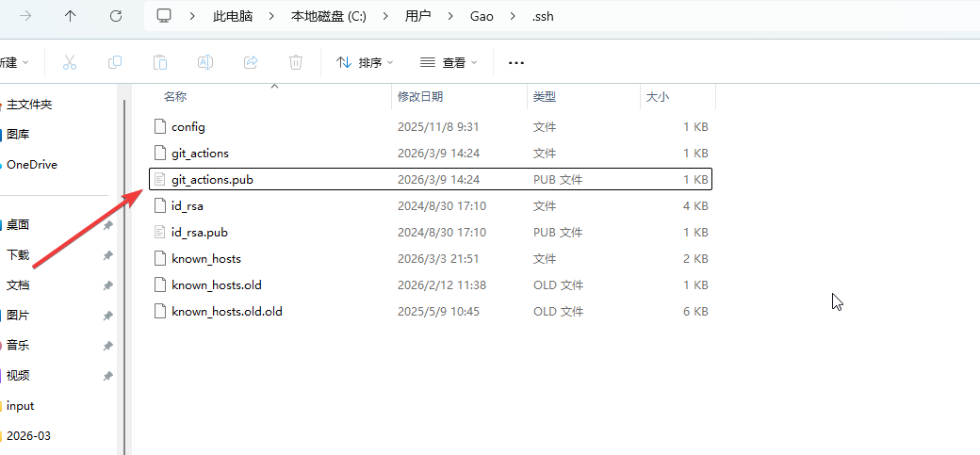Open the three-dots more options menu

pos(515,62)
